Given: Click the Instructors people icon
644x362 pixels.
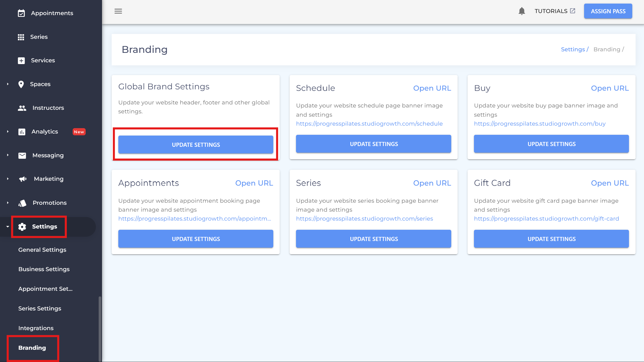Looking at the screenshot, I should [22, 108].
